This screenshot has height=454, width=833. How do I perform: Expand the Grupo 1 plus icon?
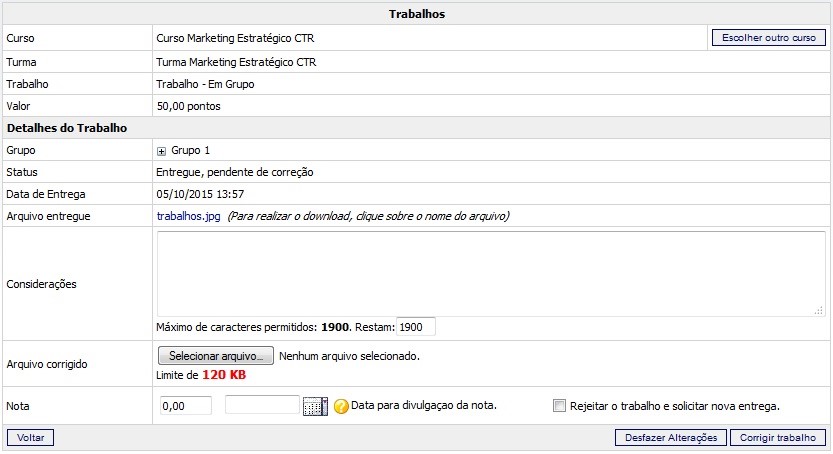point(162,151)
